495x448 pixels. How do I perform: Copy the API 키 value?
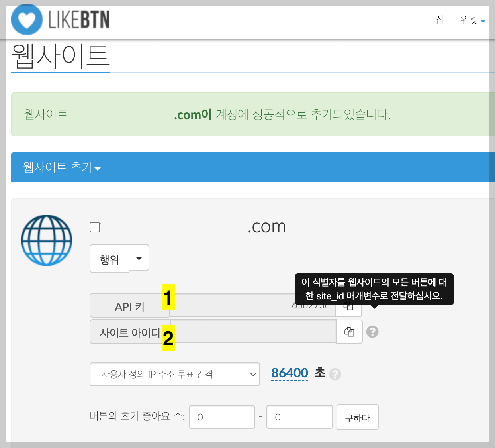coord(348,306)
